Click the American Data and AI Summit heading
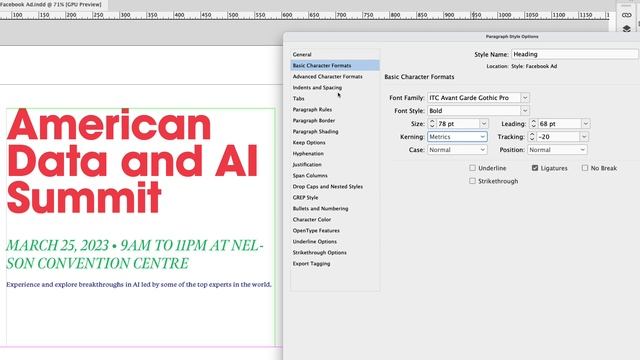 132,161
